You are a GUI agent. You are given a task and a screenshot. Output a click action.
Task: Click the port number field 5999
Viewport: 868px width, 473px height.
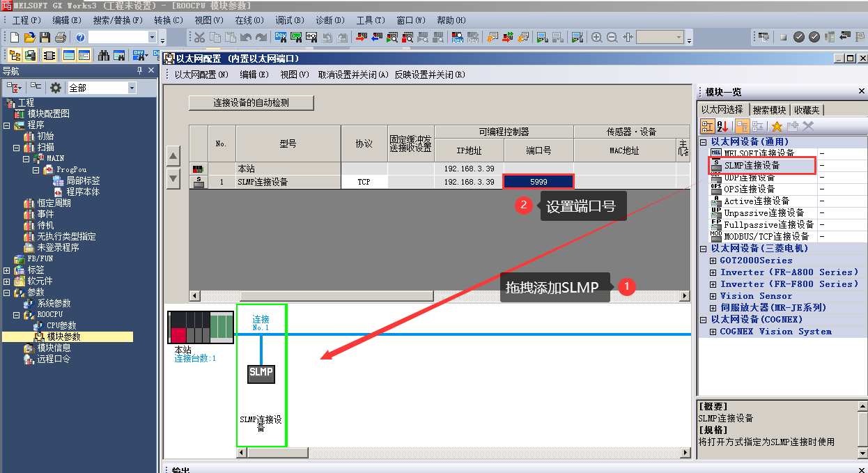pos(538,181)
